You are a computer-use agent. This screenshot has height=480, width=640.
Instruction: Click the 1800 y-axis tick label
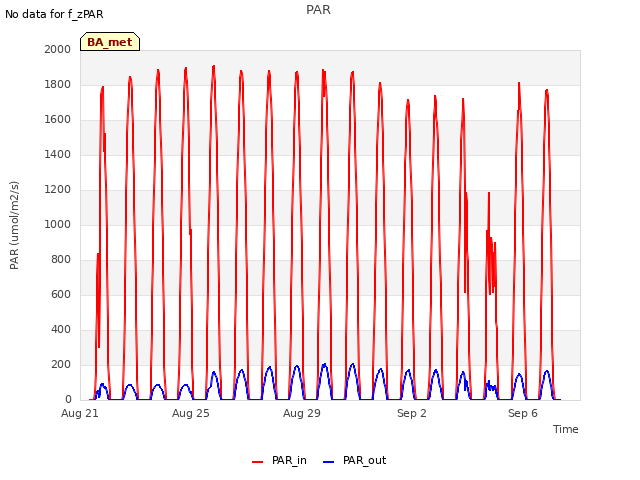point(58,84)
